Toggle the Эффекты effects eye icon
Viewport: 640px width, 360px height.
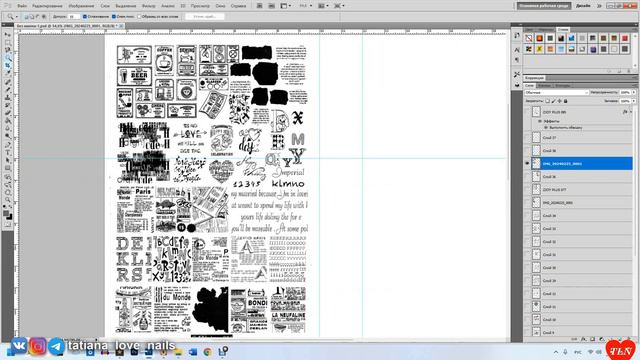point(540,121)
